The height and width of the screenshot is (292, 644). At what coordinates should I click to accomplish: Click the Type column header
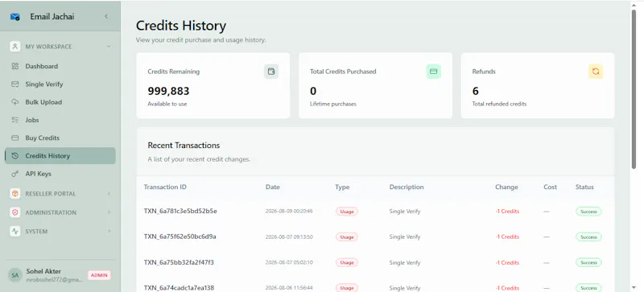pos(342,187)
